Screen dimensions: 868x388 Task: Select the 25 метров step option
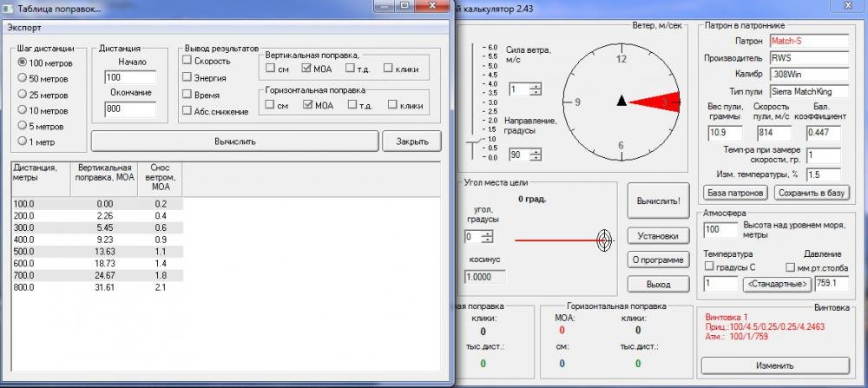point(22,94)
